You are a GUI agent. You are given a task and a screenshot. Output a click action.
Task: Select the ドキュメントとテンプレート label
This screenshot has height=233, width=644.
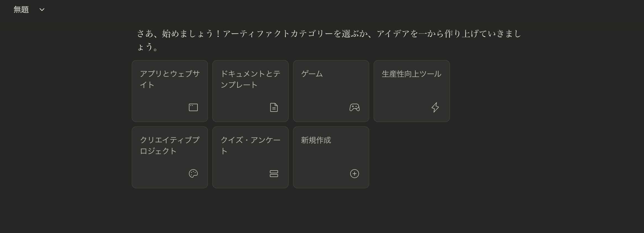point(250,79)
